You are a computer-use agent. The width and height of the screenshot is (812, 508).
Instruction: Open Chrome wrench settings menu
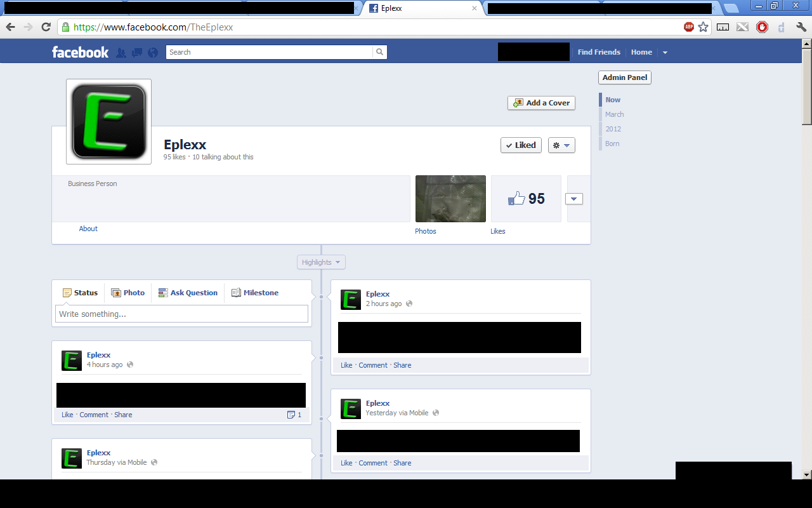801,27
